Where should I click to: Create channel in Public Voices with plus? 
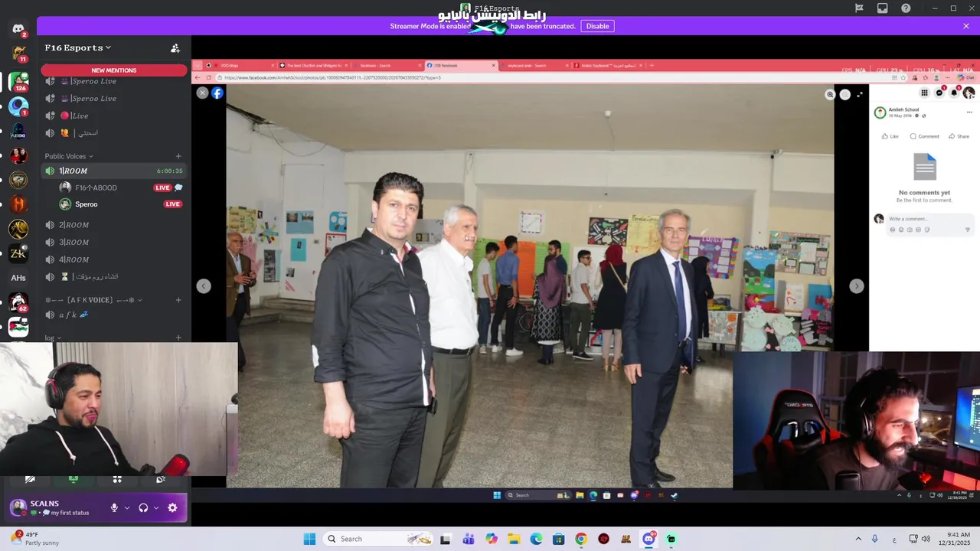178,156
